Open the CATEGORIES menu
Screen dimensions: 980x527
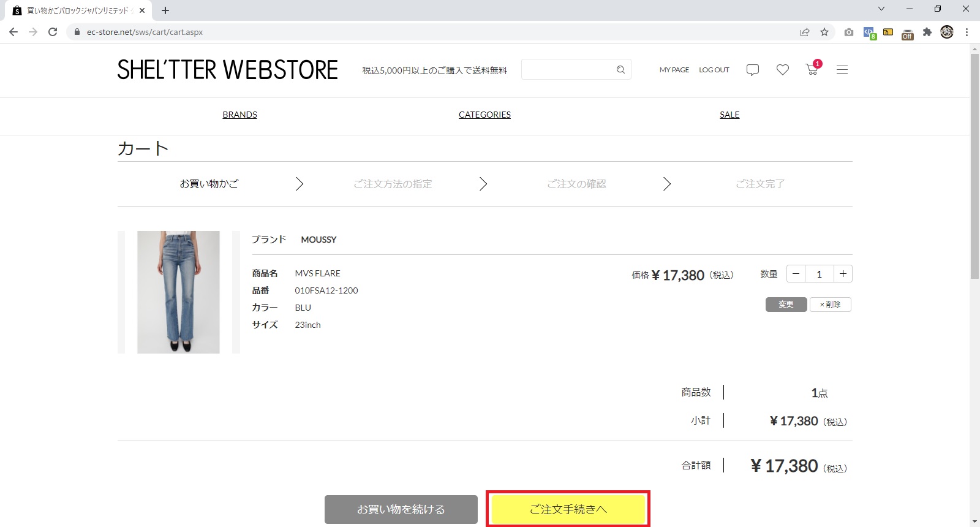click(x=484, y=115)
